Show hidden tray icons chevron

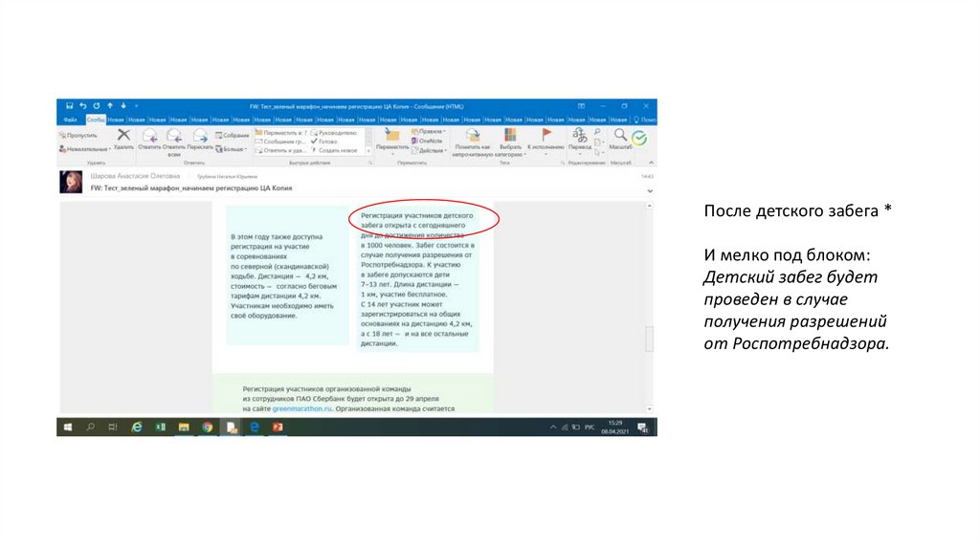coord(553,428)
